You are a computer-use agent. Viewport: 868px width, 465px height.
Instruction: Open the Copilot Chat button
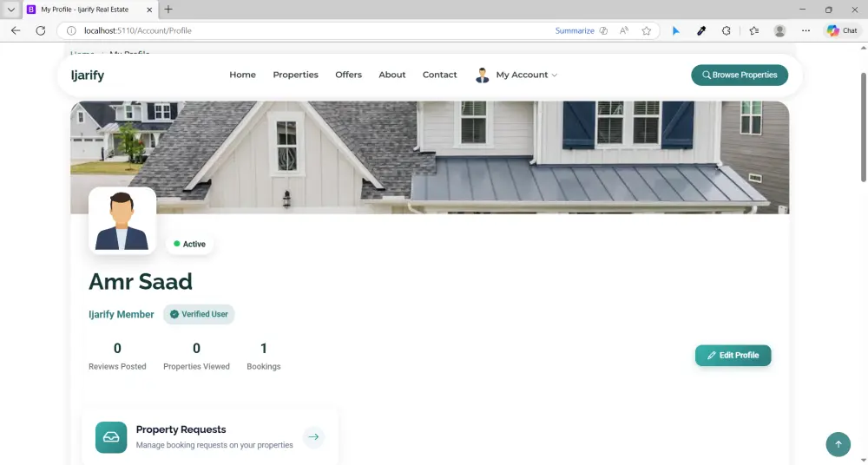[841, 31]
